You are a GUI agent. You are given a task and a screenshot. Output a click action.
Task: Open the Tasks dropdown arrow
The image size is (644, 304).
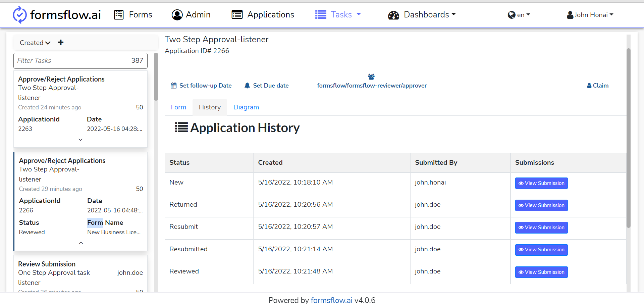[x=359, y=14]
